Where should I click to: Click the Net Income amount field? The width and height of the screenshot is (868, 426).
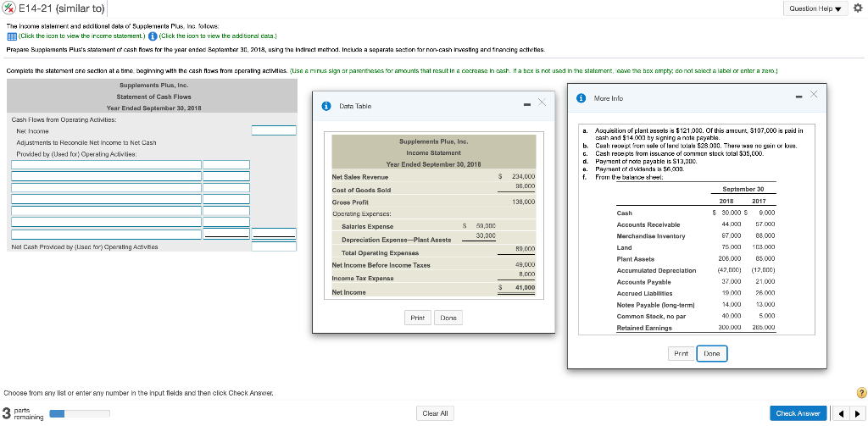tap(274, 130)
